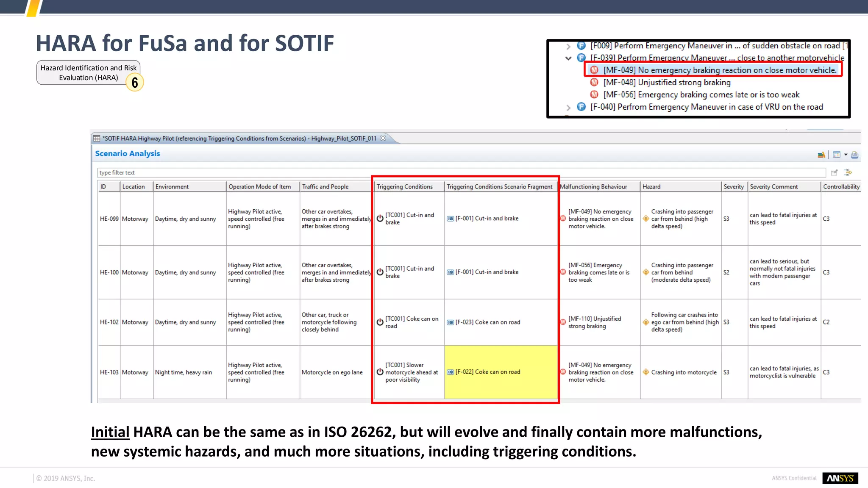Click malfunction icon beside [MF-110] Unjustified strong braking

pos(563,322)
